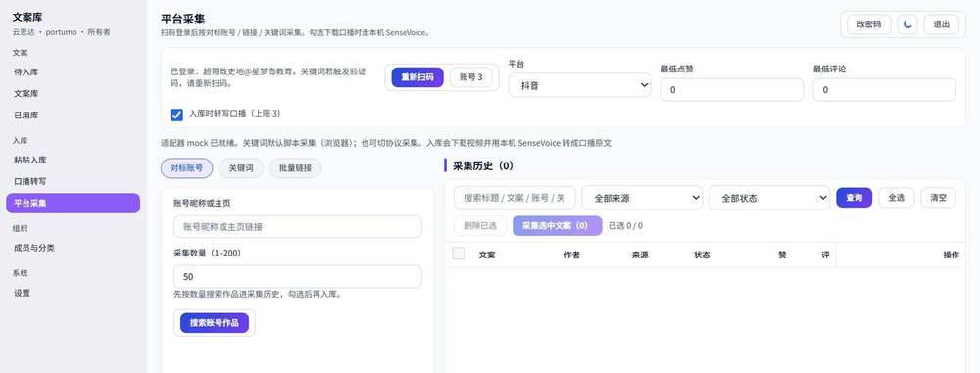Expand the 全部状态 dropdown
Viewport: 980px width, 373px height.
click(769, 198)
